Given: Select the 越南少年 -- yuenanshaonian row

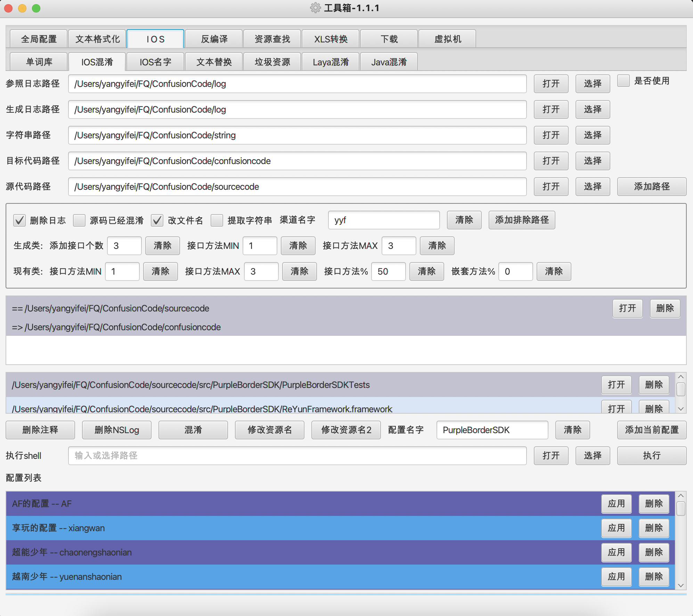Looking at the screenshot, I should click(x=341, y=577).
